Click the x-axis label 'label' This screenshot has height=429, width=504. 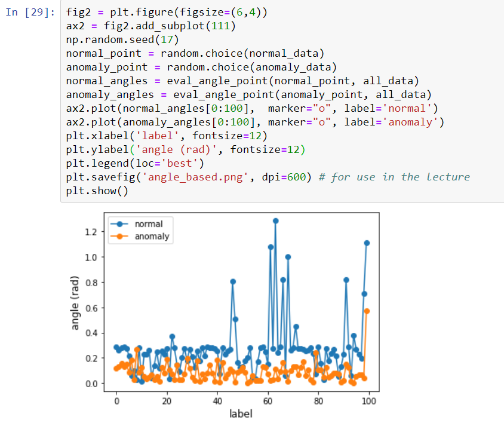click(x=241, y=412)
